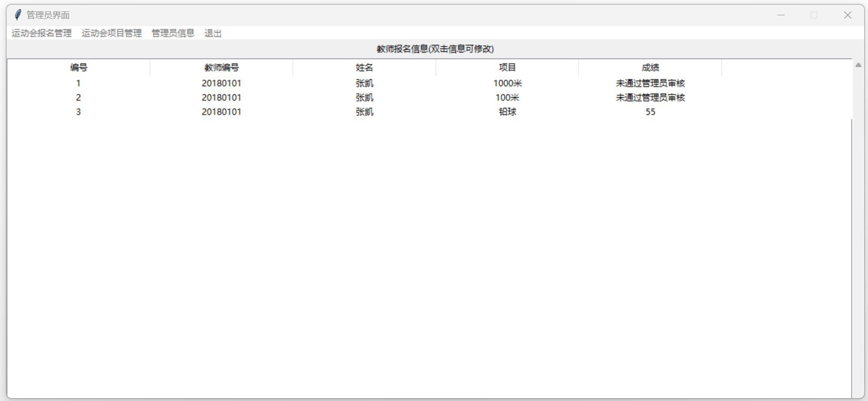Minimize the 管理员界面 window
The width and height of the screenshot is (868, 401).
[781, 15]
